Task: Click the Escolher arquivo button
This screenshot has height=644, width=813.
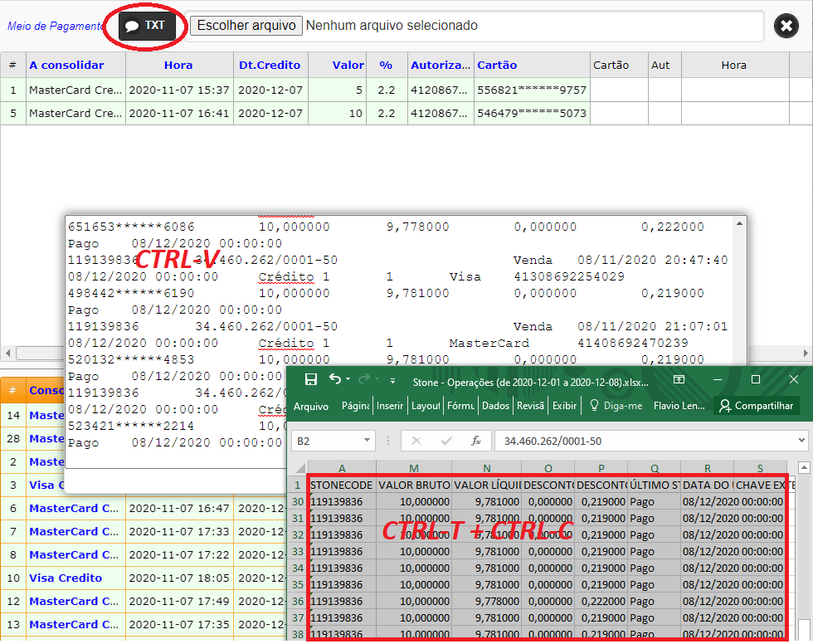Action: pos(246,26)
